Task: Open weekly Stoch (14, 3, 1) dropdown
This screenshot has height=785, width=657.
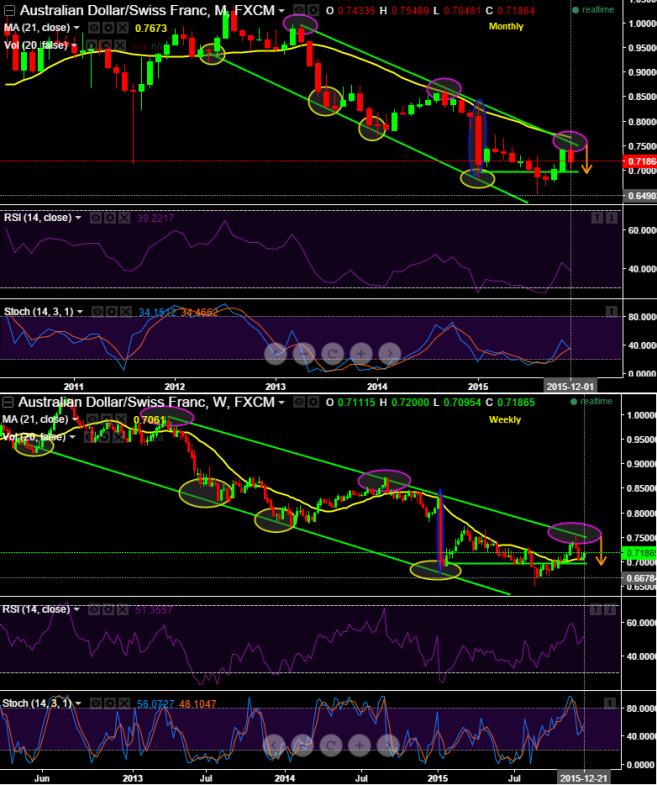Action: (78, 703)
